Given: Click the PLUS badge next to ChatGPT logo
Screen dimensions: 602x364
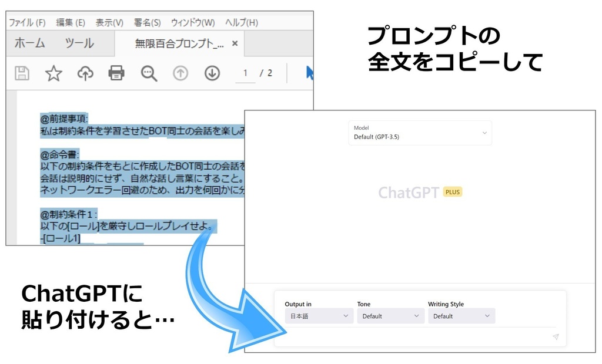Looking at the screenshot, I should [451, 192].
